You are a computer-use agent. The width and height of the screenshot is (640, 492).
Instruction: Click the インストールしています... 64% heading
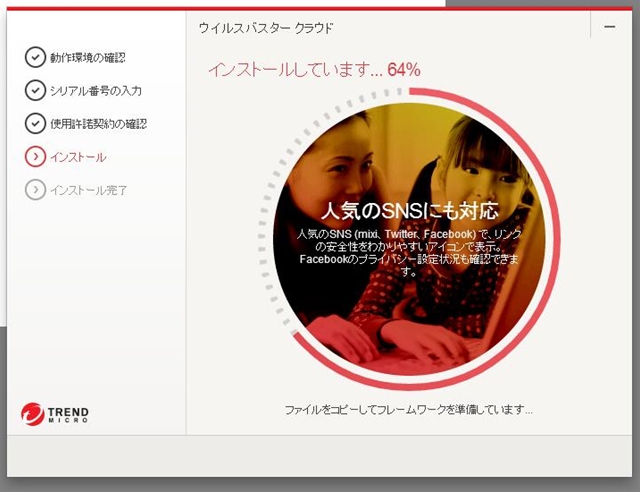(x=314, y=70)
